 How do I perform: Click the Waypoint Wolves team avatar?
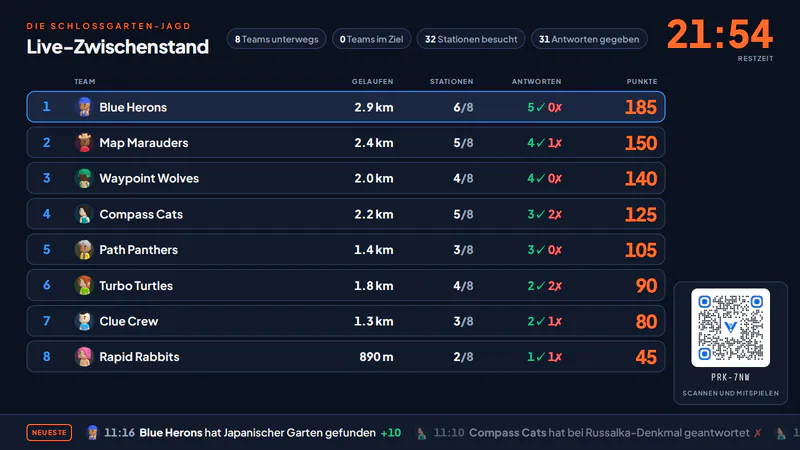(x=84, y=179)
